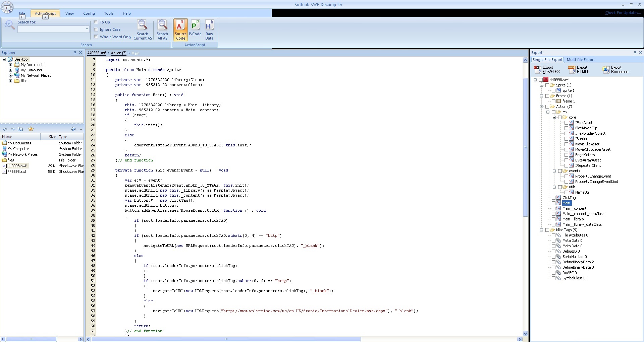Click the up-folder icon in Explorer toolbar
Screen dimensions: 644x342
click(20, 129)
